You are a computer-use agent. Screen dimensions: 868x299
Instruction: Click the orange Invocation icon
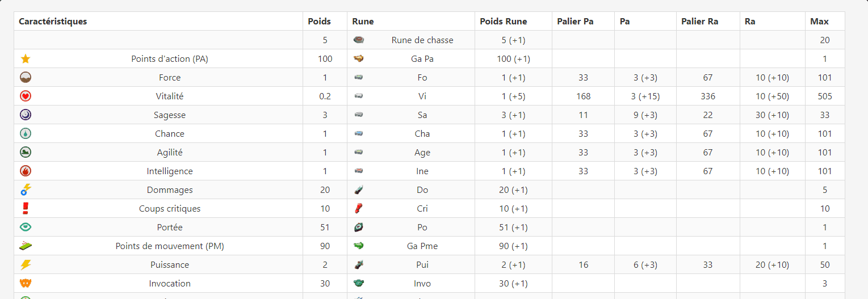click(25, 283)
